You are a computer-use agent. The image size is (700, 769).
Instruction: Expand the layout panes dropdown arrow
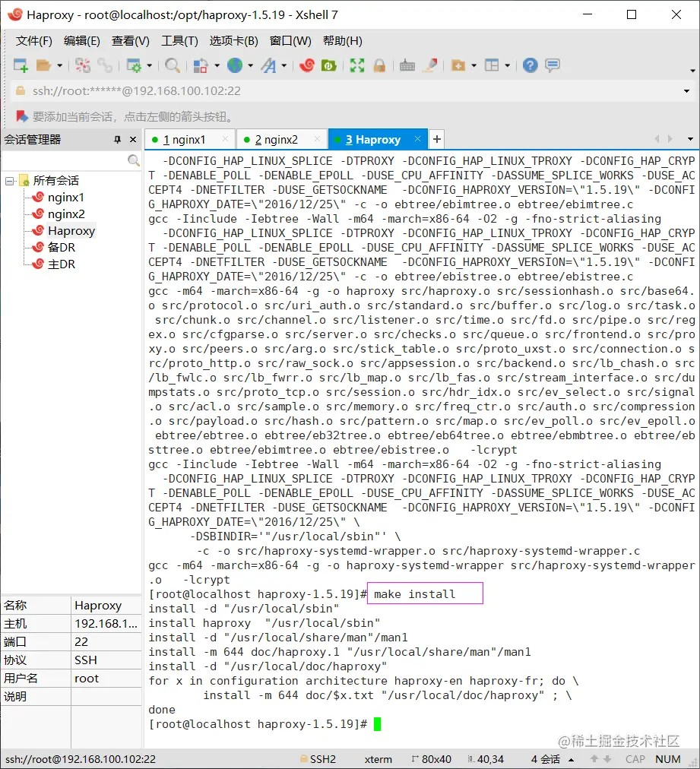point(507,65)
